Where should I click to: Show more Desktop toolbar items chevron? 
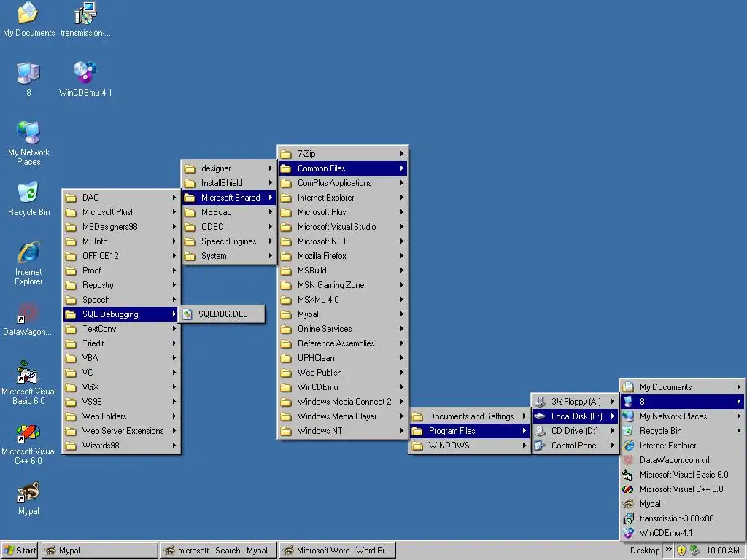point(668,549)
